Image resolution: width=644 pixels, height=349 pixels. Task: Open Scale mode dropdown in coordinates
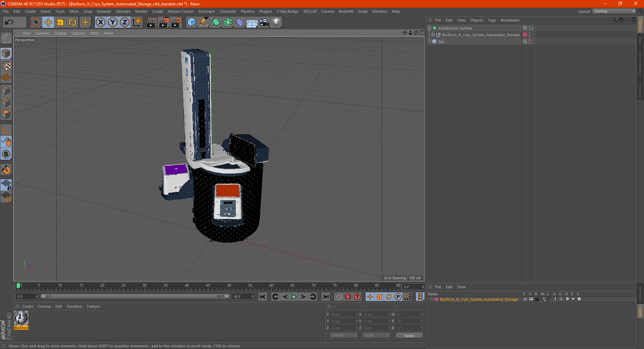(x=376, y=335)
